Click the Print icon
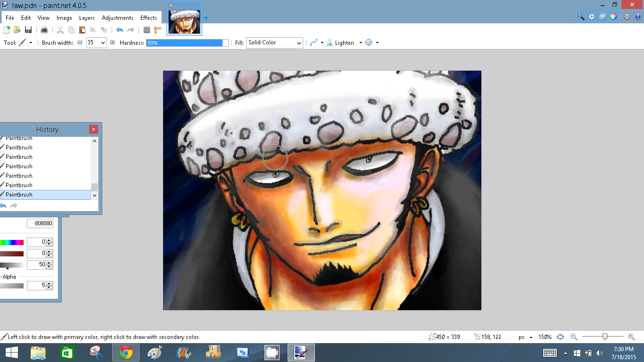Viewport: 644px width, 362px height. [44, 30]
